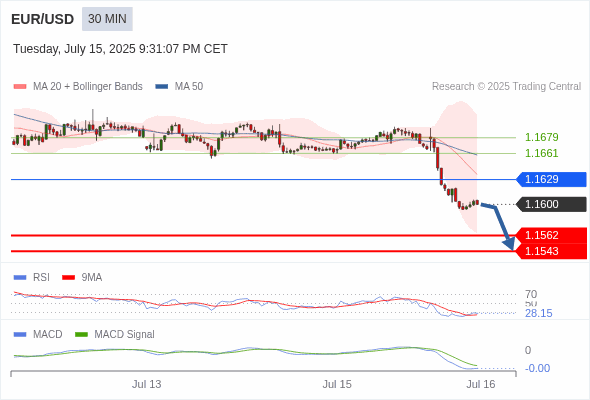This screenshot has height=400, width=590.
Task: Click the Jul 13 date axis label
Action: tap(146, 384)
